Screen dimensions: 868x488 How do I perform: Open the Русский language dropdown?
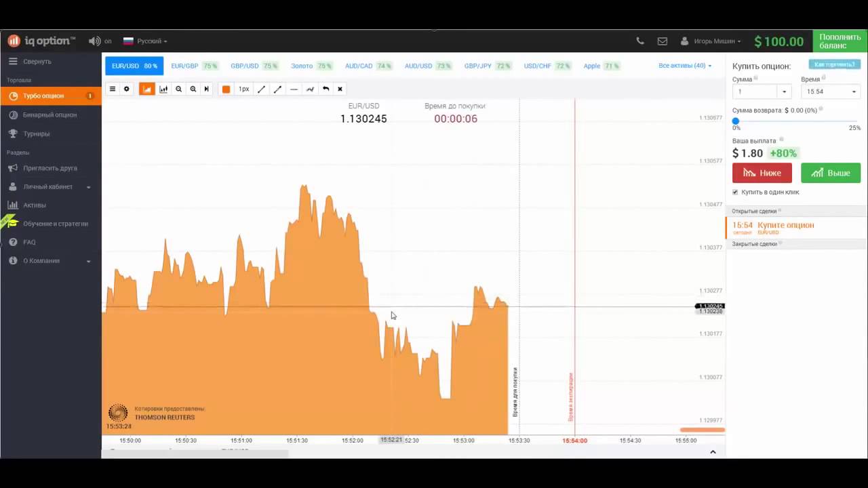(x=145, y=41)
